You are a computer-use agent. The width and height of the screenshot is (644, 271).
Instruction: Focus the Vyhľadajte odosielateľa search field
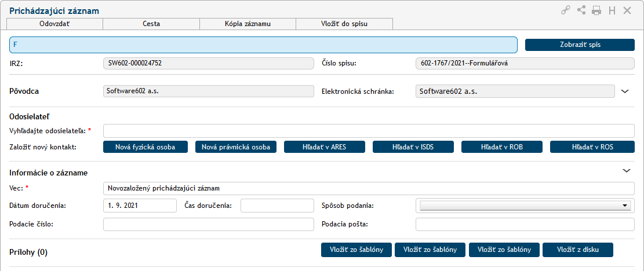point(369,130)
